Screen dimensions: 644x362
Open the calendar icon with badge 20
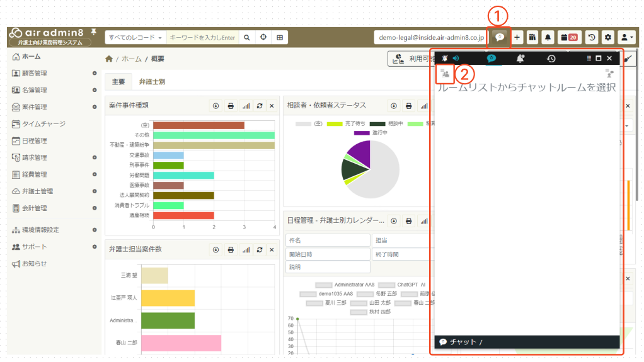(568, 38)
